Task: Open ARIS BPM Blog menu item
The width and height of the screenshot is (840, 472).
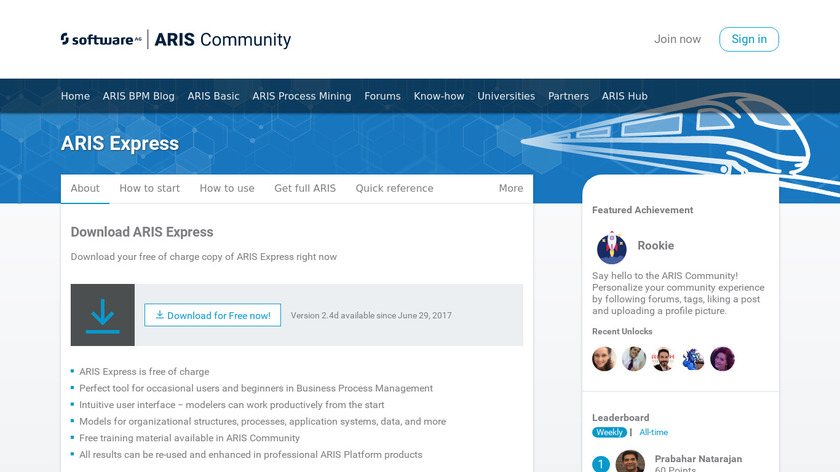Action: point(139,96)
